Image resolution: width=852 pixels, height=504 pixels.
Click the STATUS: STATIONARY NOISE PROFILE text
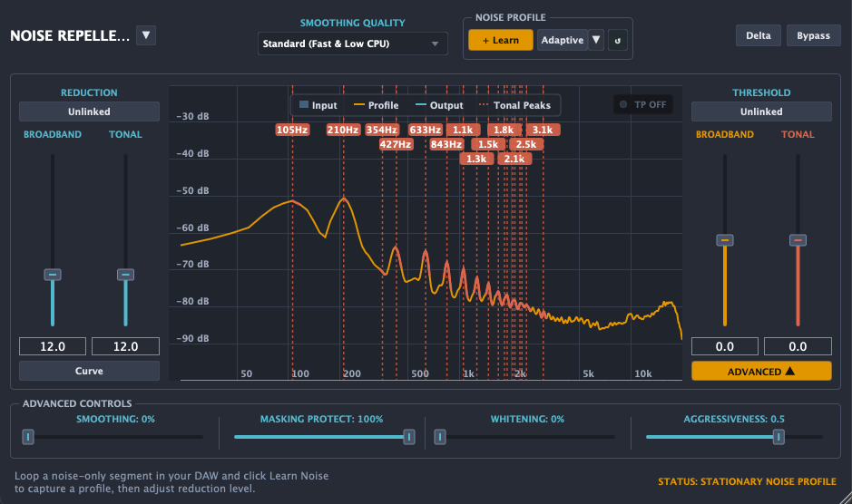pos(747,481)
